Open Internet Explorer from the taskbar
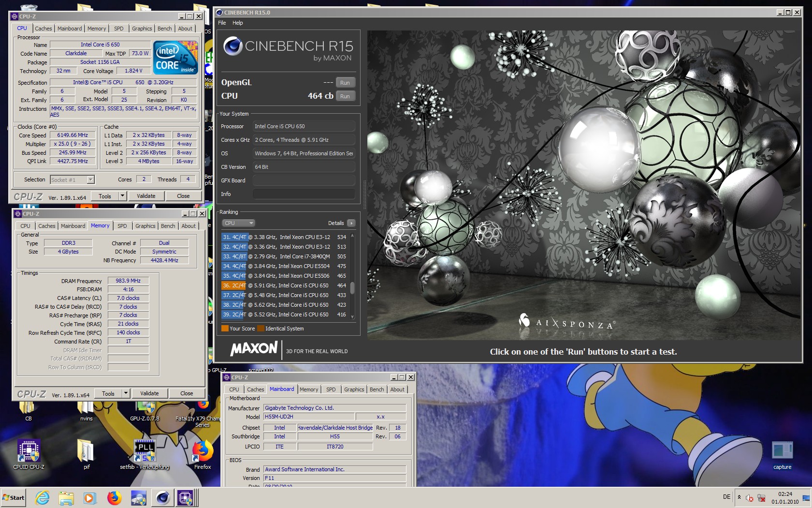812x508 pixels. [42, 497]
